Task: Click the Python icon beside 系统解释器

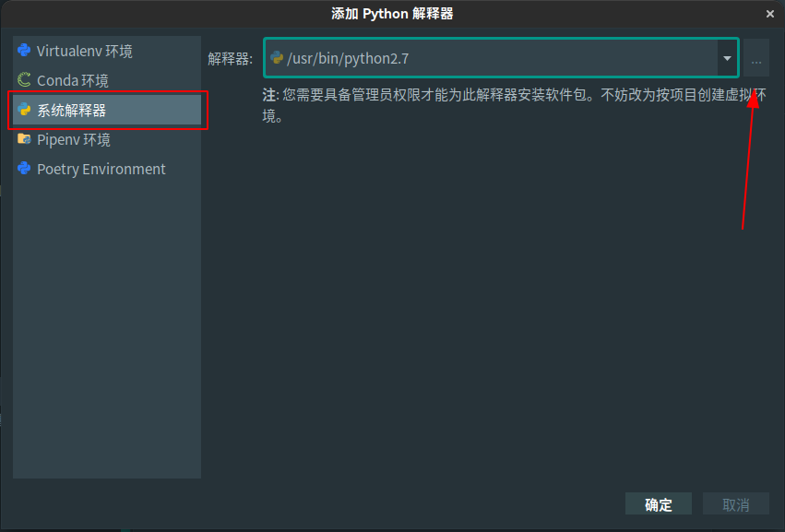Action: 24,111
